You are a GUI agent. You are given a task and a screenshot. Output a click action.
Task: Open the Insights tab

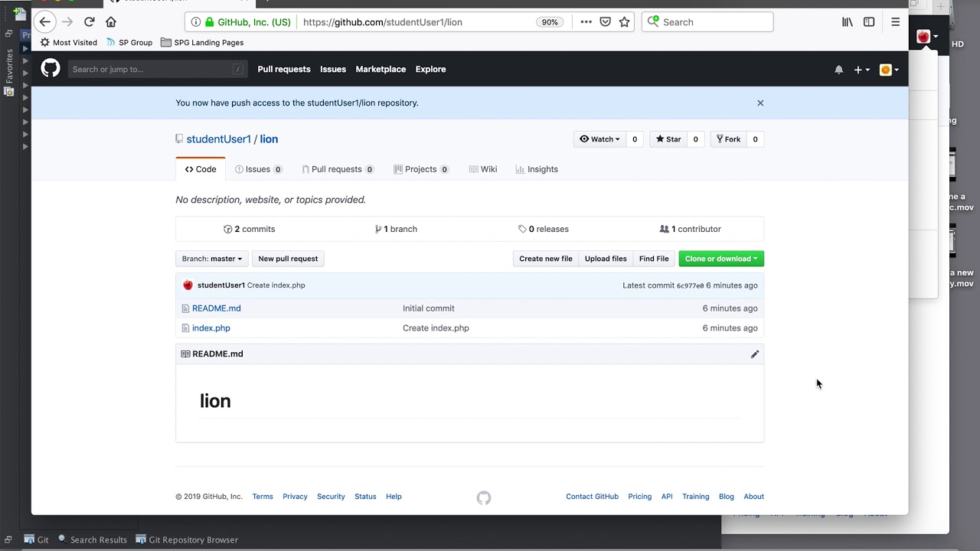pos(537,169)
